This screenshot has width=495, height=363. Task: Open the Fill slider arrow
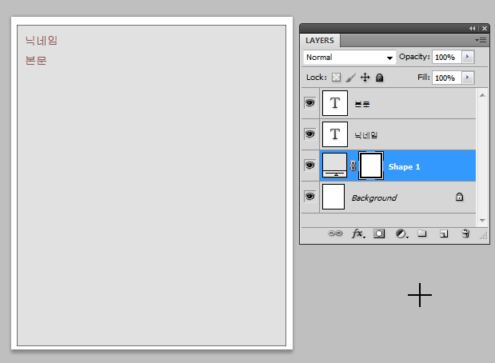click(467, 78)
